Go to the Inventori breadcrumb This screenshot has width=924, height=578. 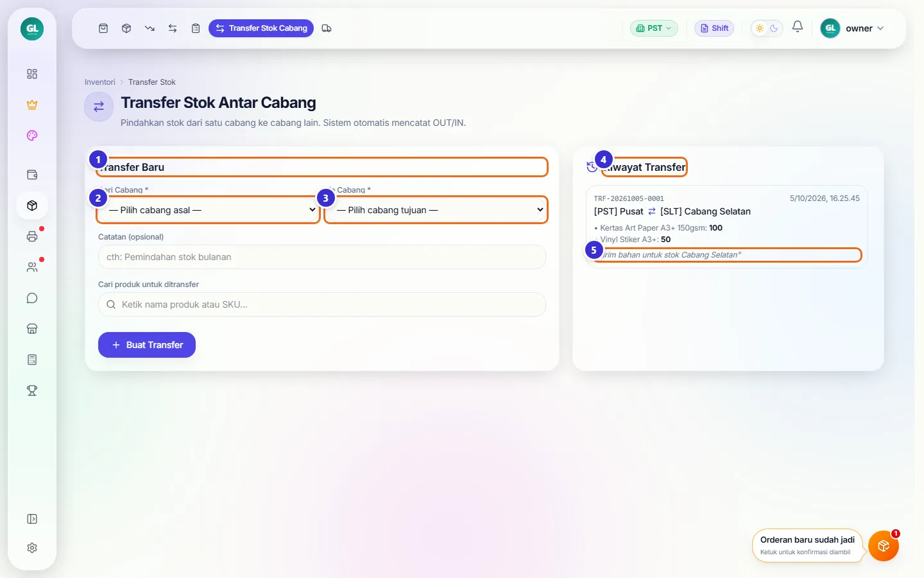click(100, 82)
